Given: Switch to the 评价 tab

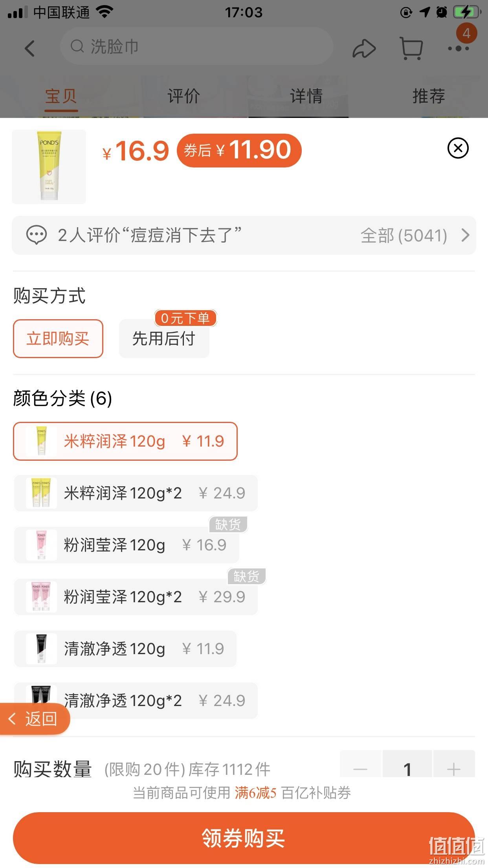Looking at the screenshot, I should 183,96.
